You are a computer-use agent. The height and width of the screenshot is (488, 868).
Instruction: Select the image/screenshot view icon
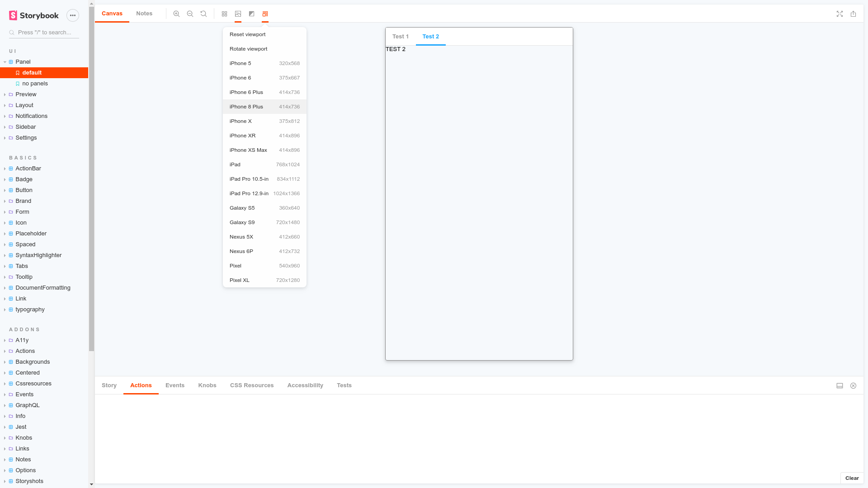238,14
